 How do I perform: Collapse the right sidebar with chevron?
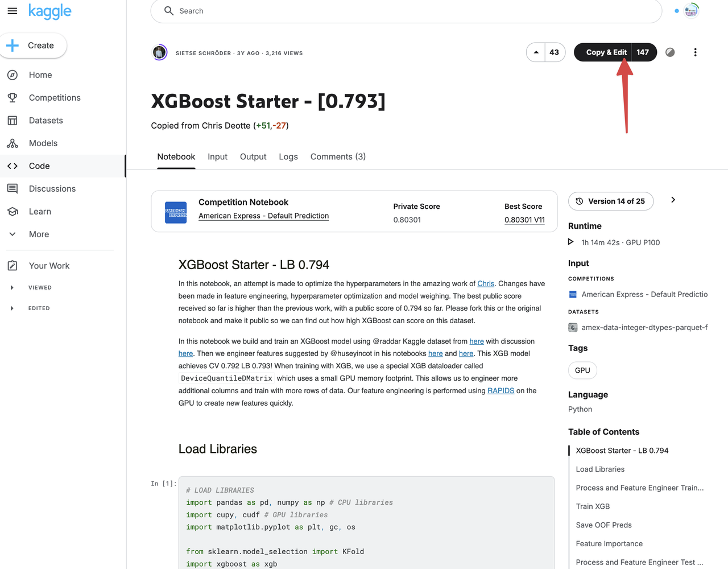pyautogui.click(x=673, y=200)
